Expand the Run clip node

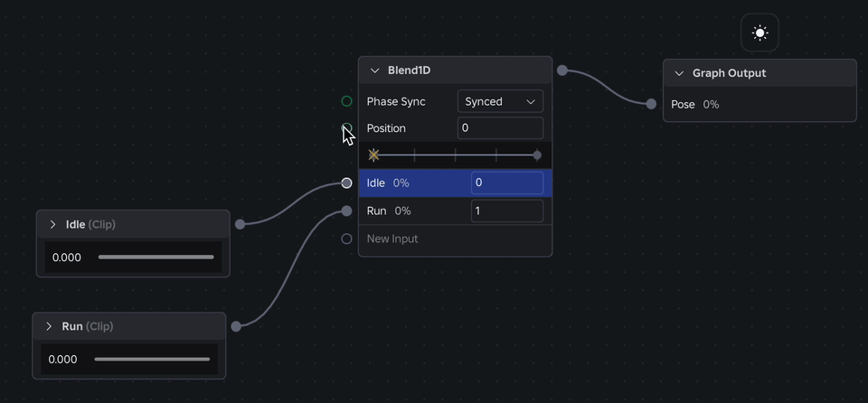49,326
